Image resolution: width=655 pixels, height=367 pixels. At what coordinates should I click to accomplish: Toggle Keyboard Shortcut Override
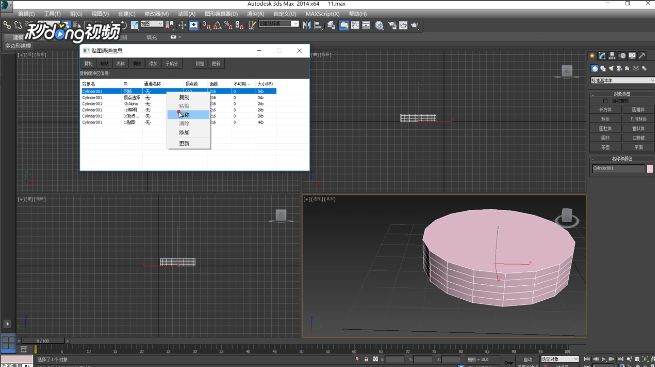(194, 25)
